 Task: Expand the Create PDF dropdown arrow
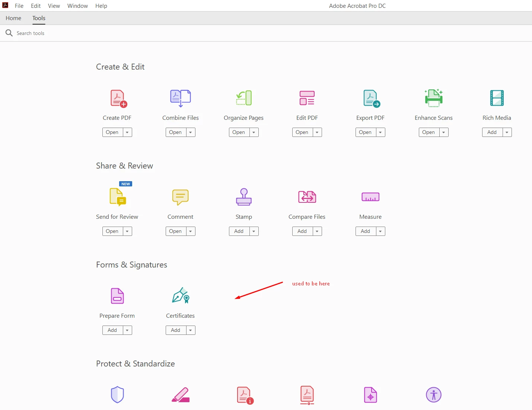[x=127, y=132]
